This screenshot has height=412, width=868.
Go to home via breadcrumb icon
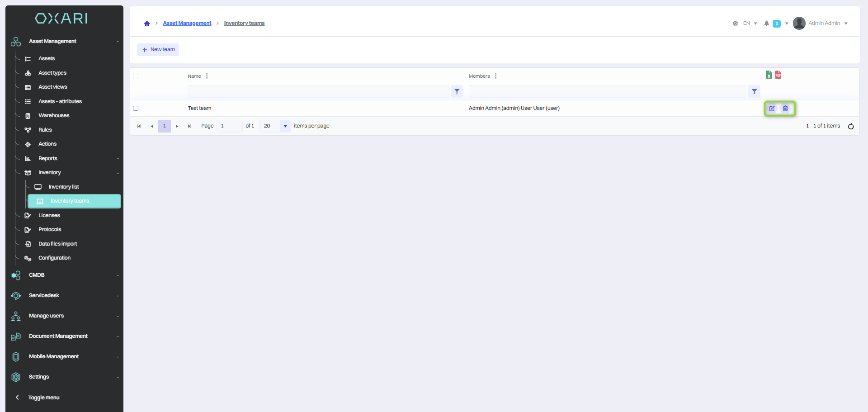point(147,24)
